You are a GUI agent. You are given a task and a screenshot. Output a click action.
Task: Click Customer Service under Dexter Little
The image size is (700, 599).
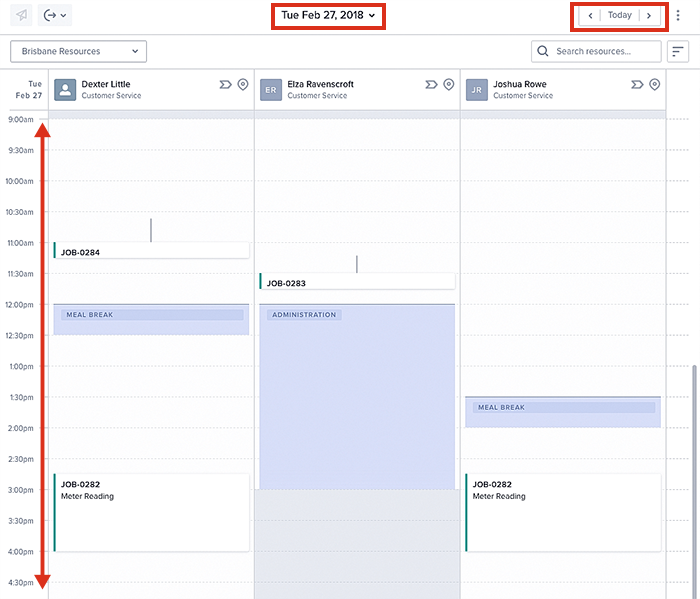click(111, 96)
